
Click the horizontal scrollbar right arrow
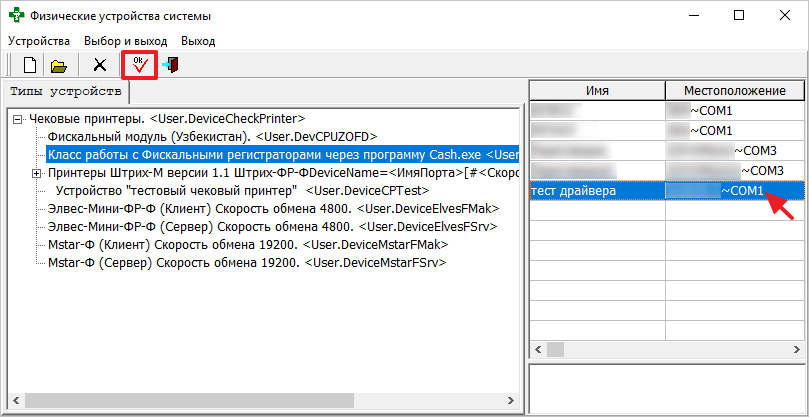(794, 349)
